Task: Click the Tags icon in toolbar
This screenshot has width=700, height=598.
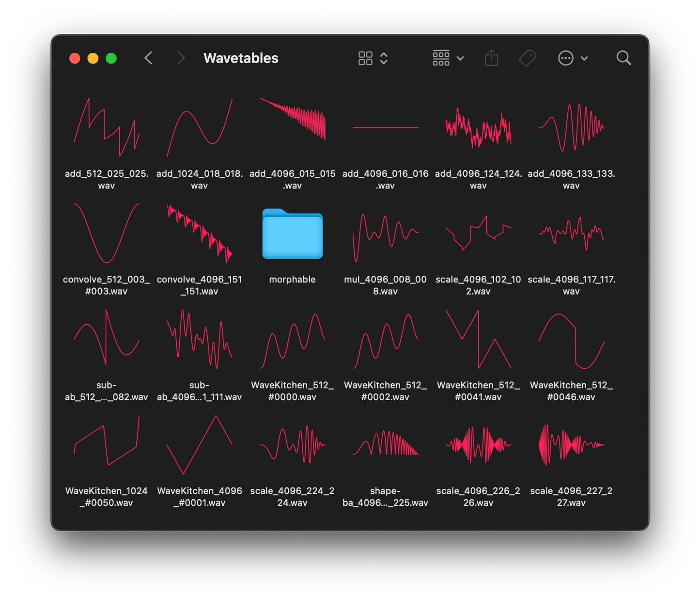Action: pyautogui.click(x=527, y=58)
